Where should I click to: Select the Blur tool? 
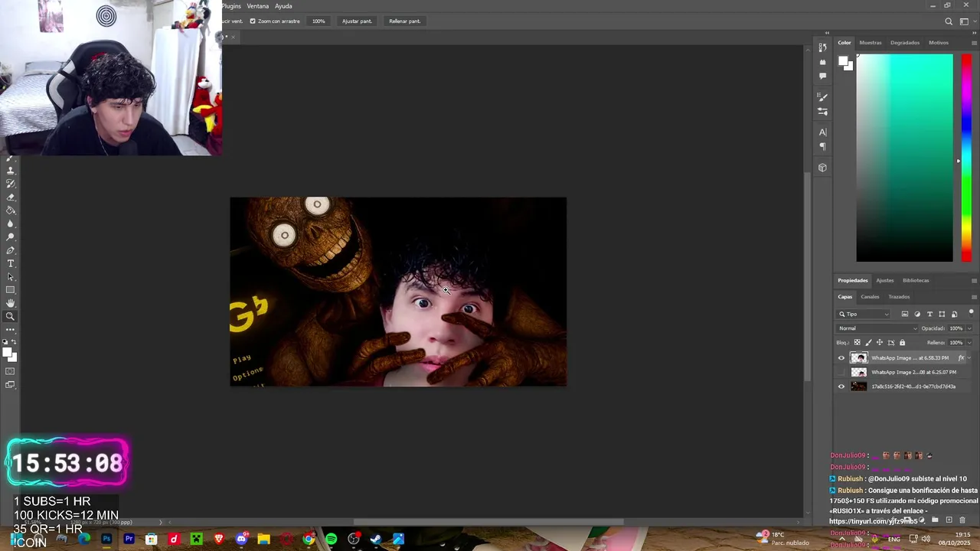tap(11, 223)
